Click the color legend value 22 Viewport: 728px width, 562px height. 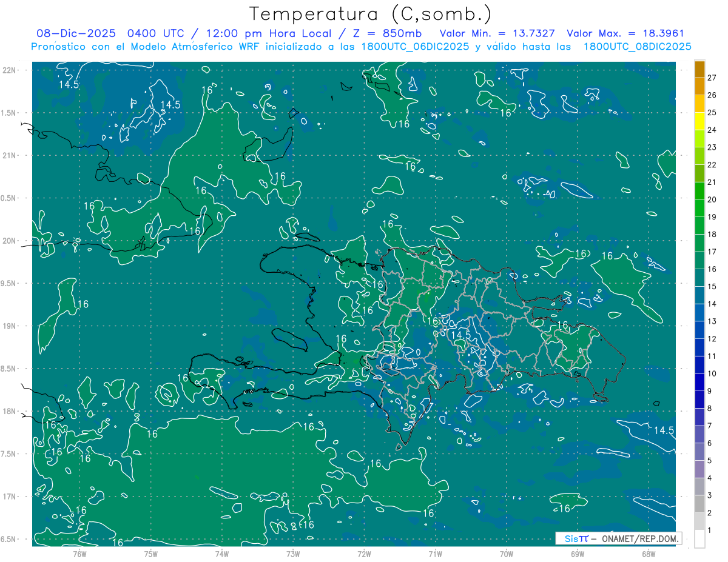[x=712, y=164]
